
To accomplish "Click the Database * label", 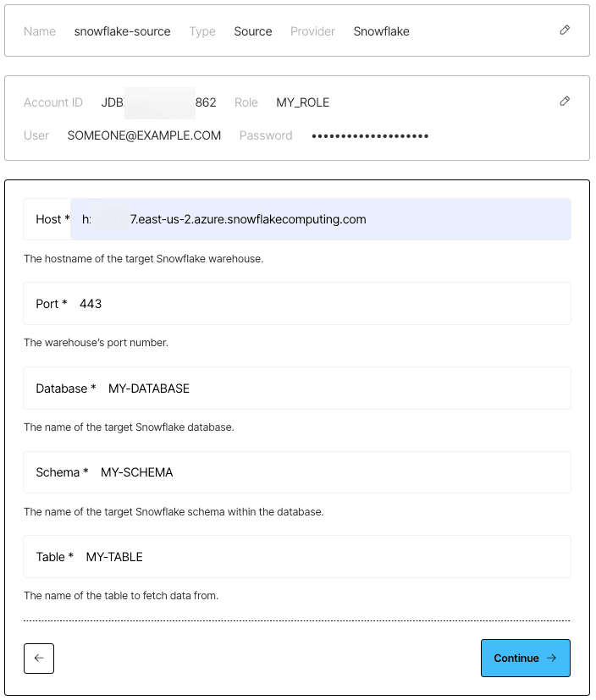I will point(66,389).
